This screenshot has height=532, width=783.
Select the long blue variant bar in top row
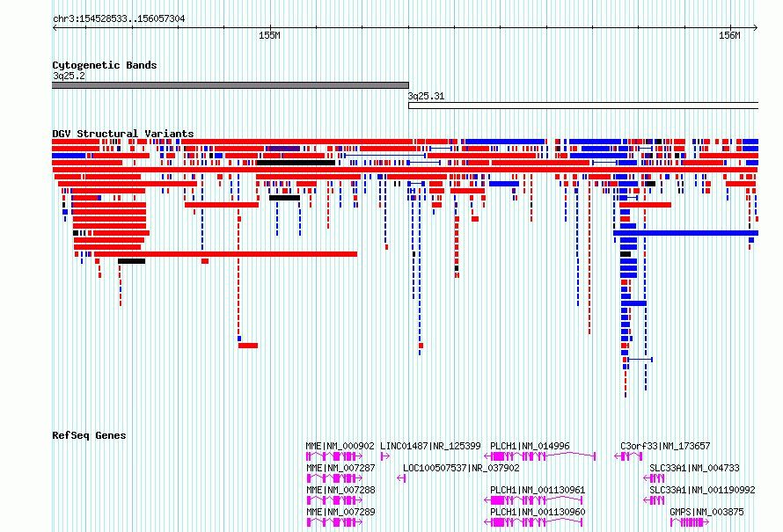tap(505, 142)
